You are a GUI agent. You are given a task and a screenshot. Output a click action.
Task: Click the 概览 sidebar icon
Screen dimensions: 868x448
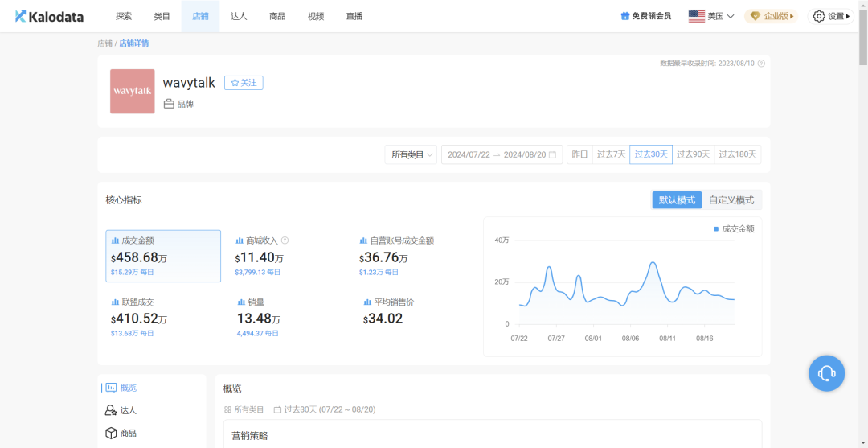pos(111,388)
